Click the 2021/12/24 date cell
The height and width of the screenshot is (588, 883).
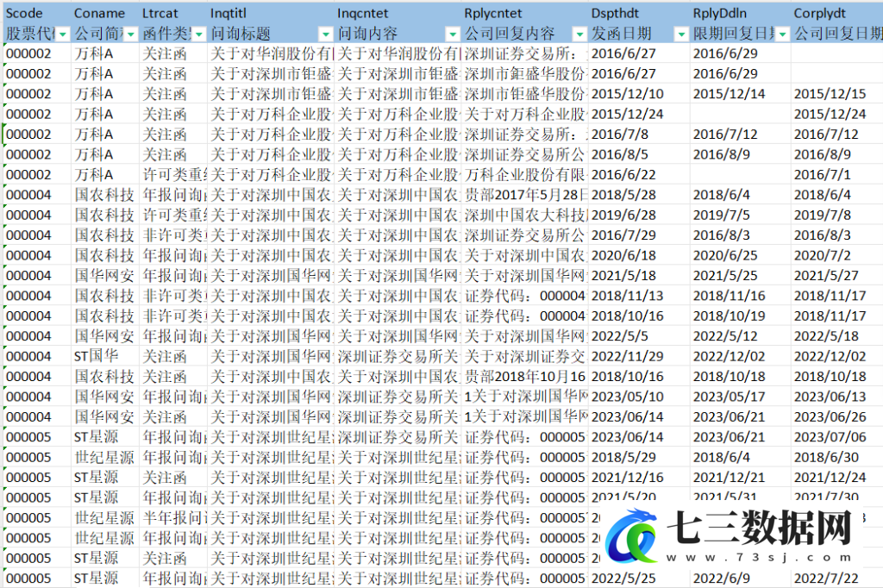click(837, 478)
